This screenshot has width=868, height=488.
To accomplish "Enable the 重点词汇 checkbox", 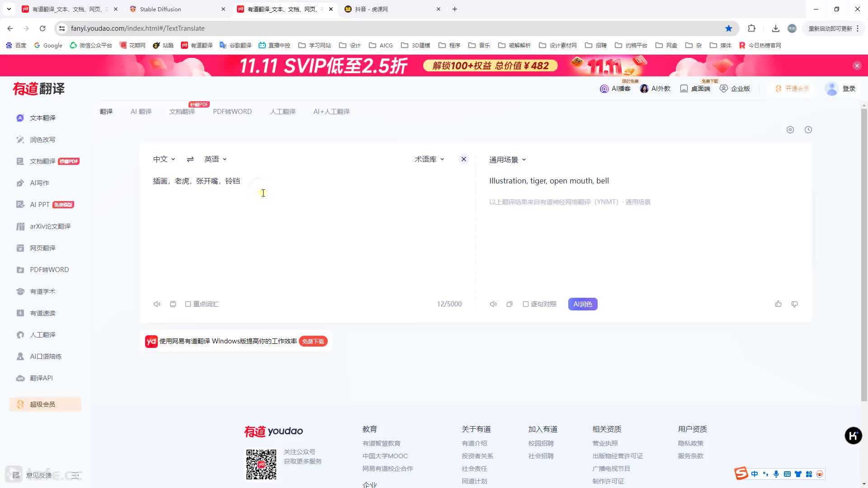I will [x=188, y=304].
